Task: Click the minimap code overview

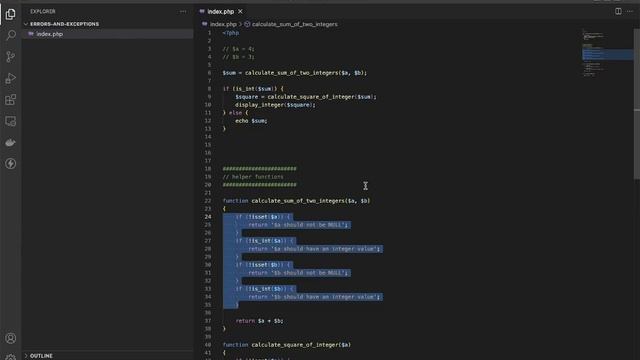Action: click(607, 53)
